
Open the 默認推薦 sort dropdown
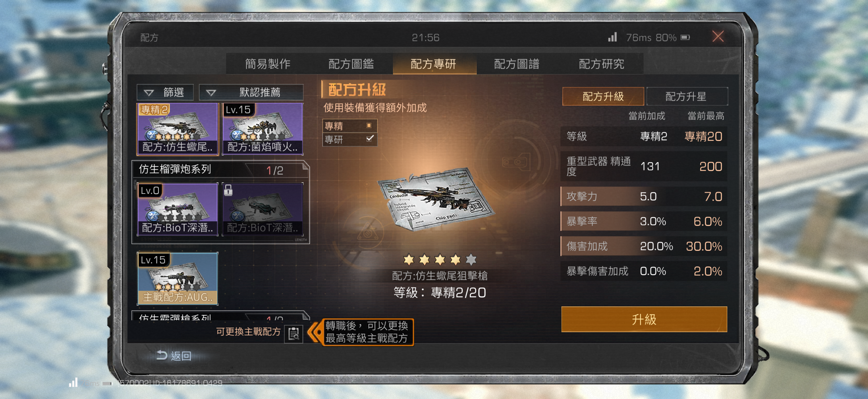(x=251, y=92)
